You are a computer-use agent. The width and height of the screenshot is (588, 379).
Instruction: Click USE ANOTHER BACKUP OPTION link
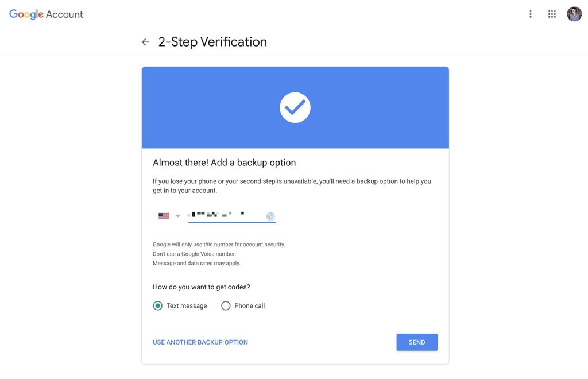[200, 342]
